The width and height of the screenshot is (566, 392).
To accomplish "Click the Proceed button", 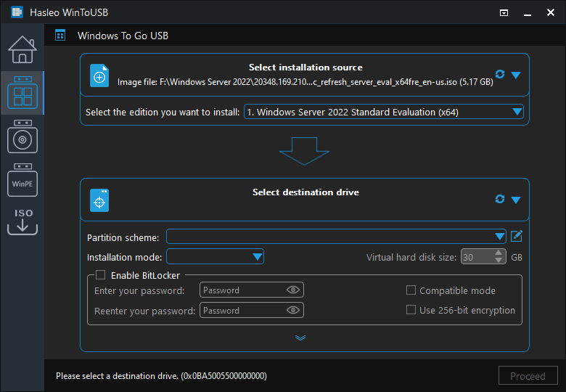I will [528, 376].
